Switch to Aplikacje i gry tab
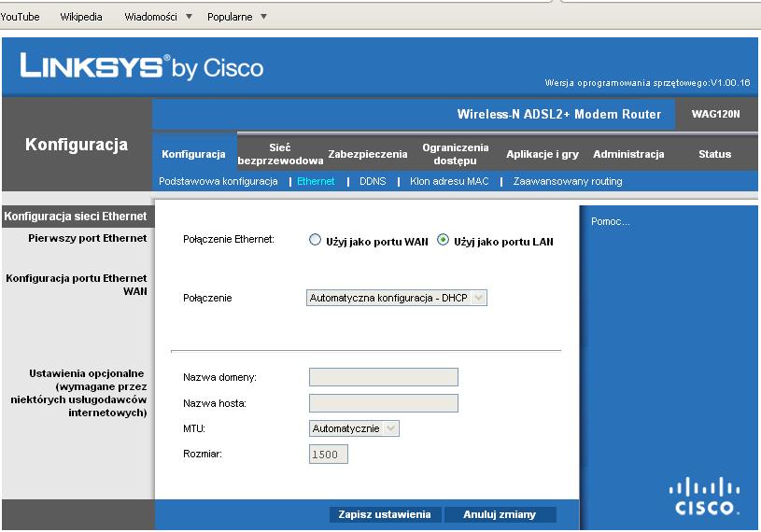The image size is (761, 532). pyautogui.click(x=543, y=154)
